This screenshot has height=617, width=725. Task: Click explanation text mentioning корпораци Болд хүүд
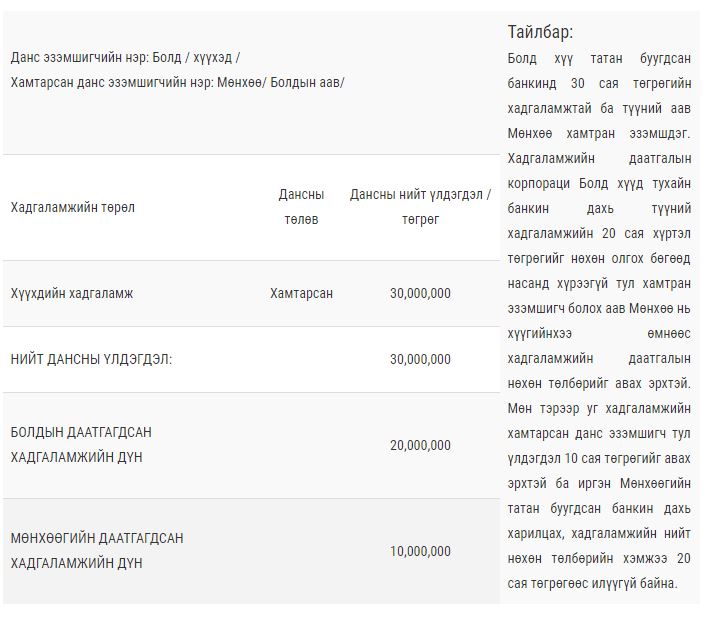(599, 183)
